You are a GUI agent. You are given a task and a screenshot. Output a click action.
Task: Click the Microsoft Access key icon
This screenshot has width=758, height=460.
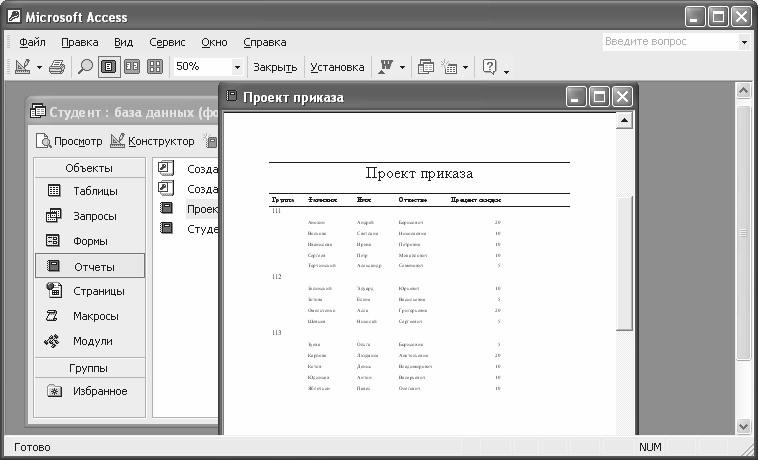click(x=15, y=17)
